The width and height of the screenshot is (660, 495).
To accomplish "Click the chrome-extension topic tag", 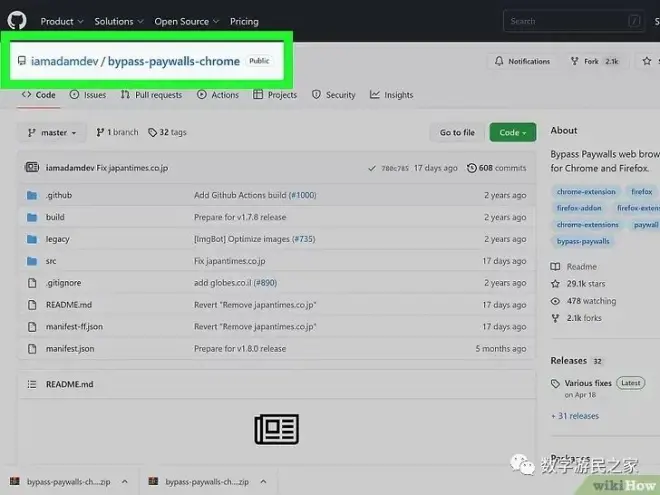I will 586,192.
